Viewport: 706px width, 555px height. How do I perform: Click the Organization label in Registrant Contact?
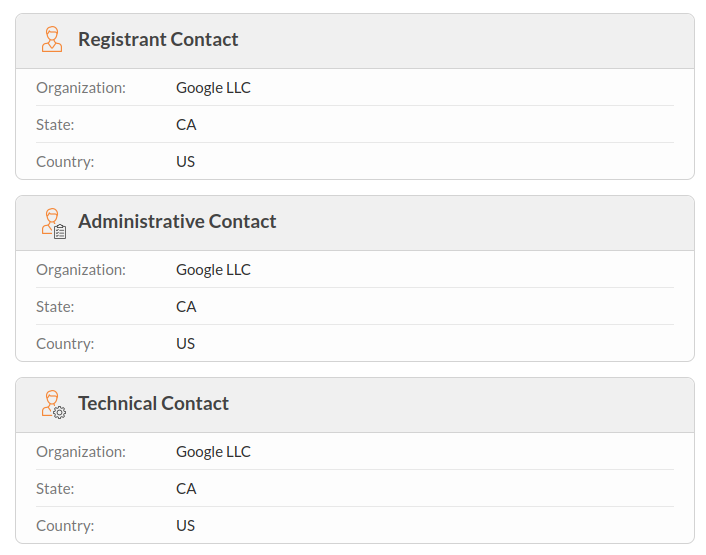coord(81,88)
